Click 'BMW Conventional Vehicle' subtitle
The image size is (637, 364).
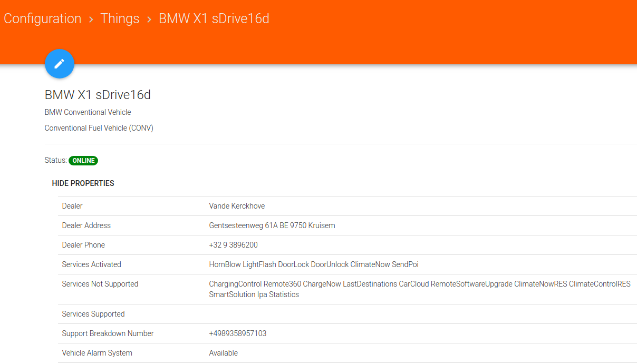[x=88, y=112]
